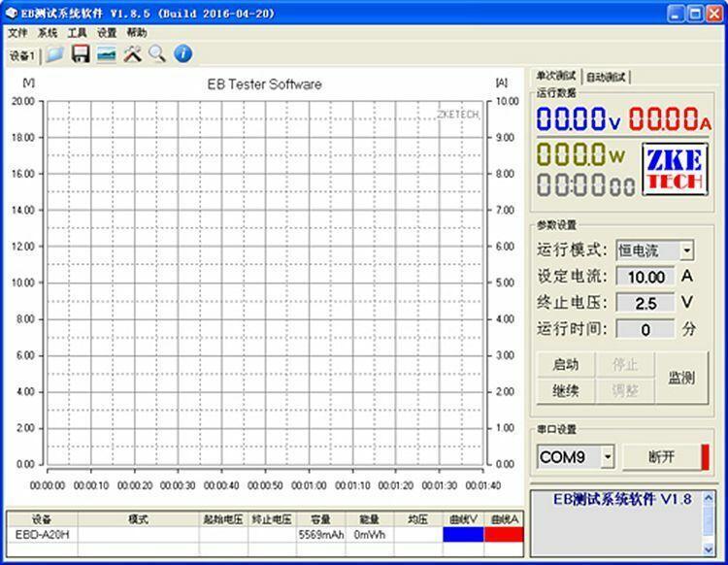Screen dimensions: 728x565
Task: Open the COM9 serial port dropdown
Action: [608, 456]
